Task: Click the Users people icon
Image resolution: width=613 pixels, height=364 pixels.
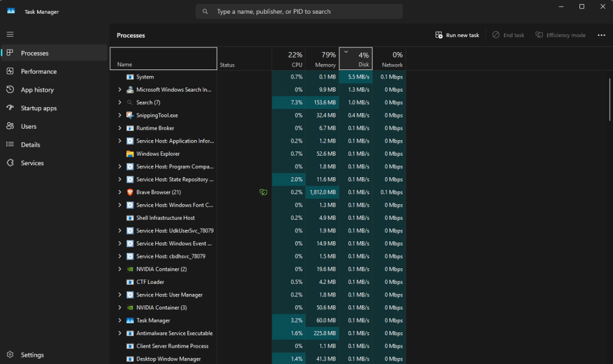Action: click(10, 126)
